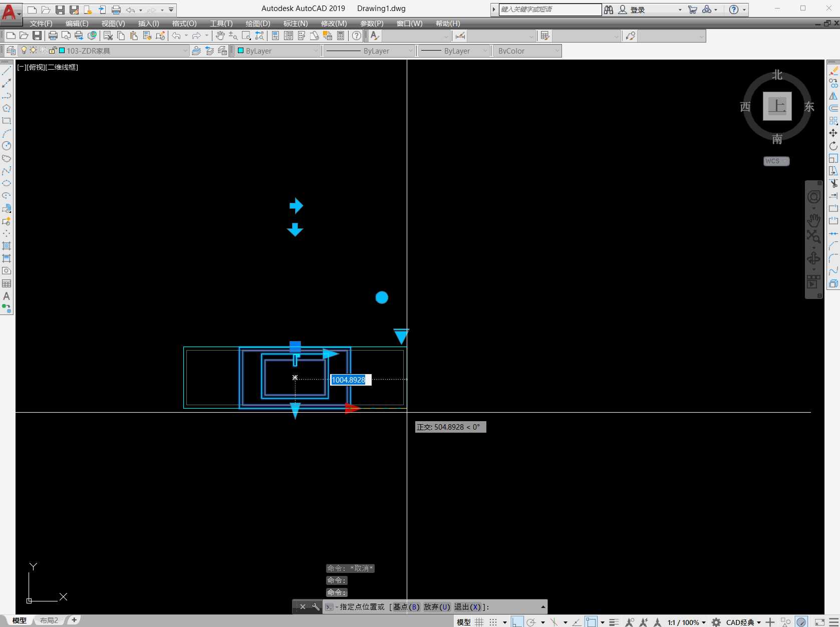Click the Cut icon in standard toolbar

[108, 36]
